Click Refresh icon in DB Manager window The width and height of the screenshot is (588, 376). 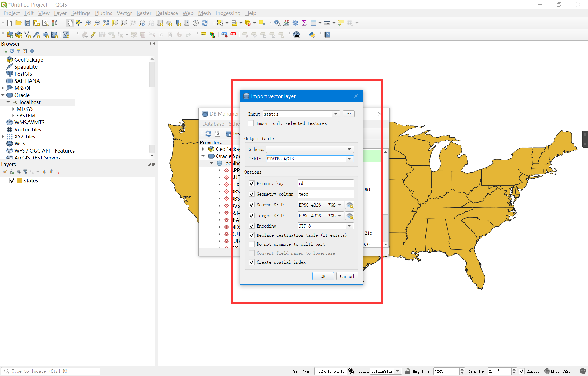point(208,134)
